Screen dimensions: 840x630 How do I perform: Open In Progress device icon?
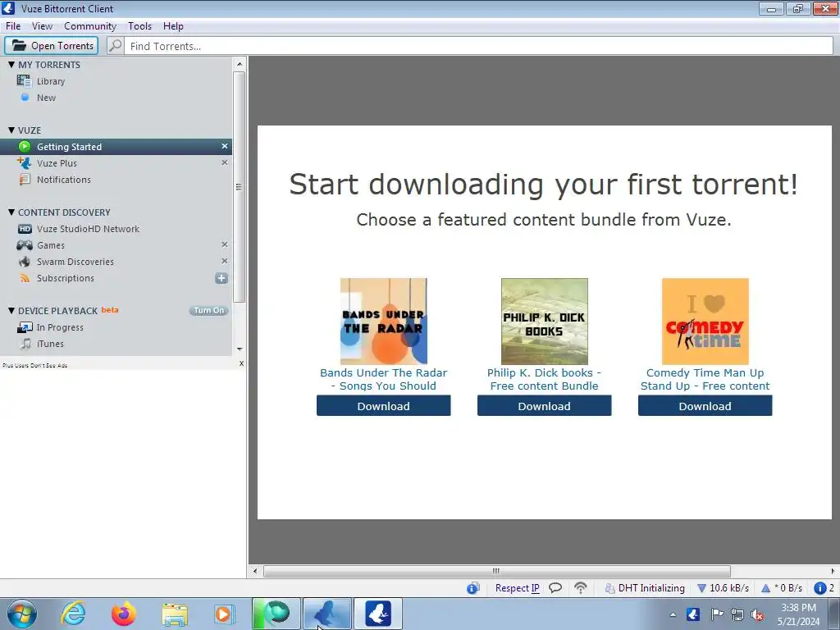pos(25,327)
